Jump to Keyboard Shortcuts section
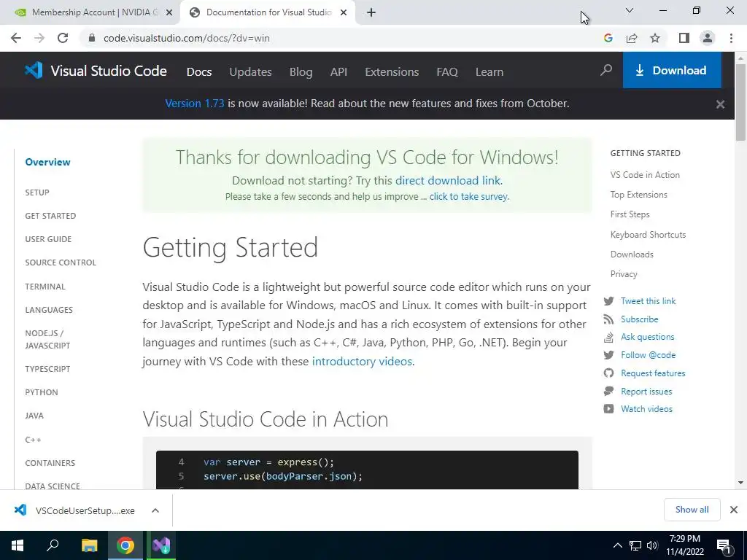The height and width of the screenshot is (560, 747). (648, 235)
